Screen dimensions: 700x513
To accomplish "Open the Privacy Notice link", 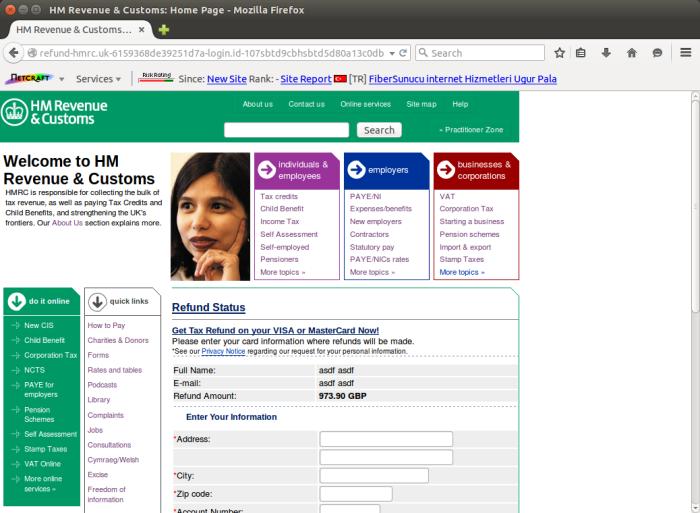I will [223, 351].
